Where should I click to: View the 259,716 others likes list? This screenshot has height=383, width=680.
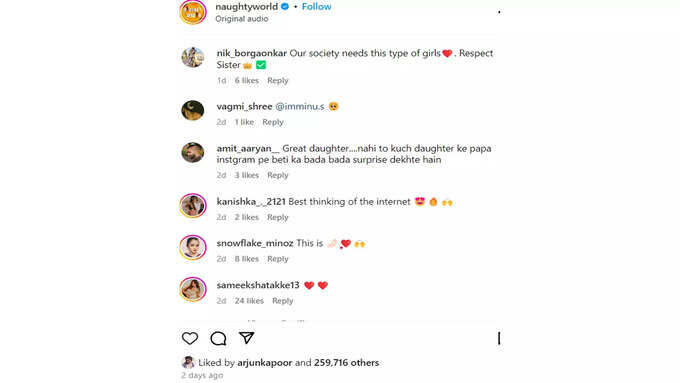347,363
